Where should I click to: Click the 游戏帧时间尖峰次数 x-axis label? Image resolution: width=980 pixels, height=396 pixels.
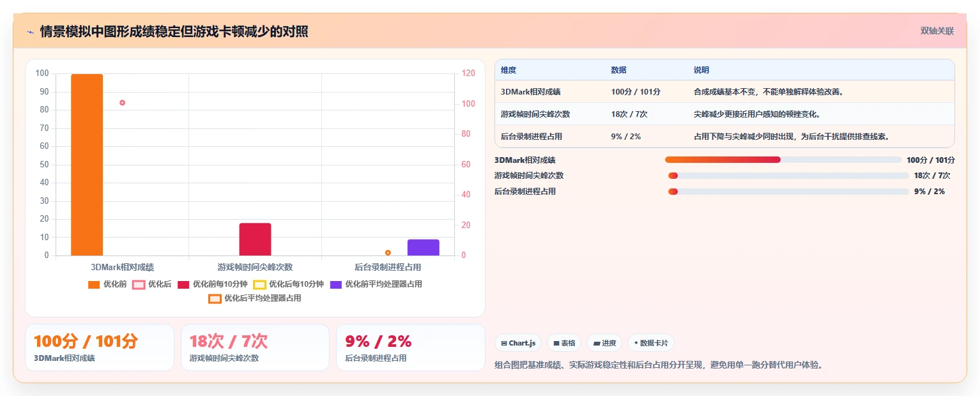pyautogui.click(x=255, y=268)
